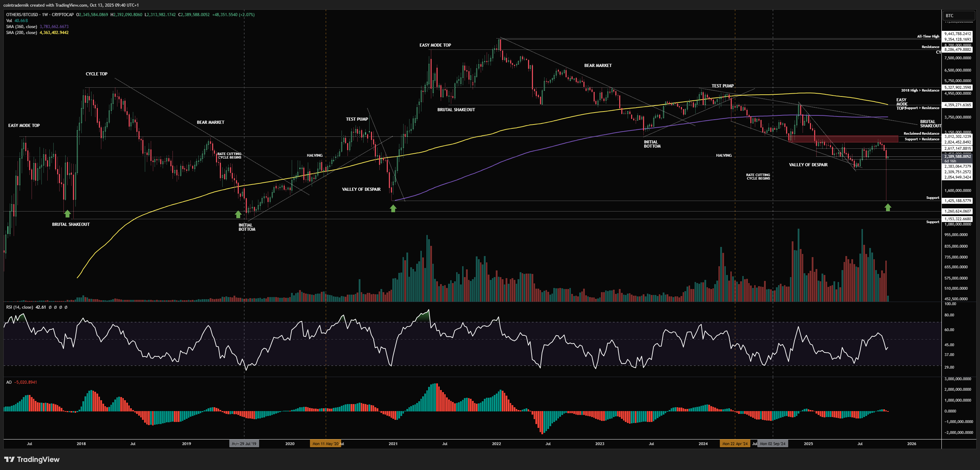Select the SMA (200, close) indicator legend
This screenshot has height=470, width=980.
(21, 33)
